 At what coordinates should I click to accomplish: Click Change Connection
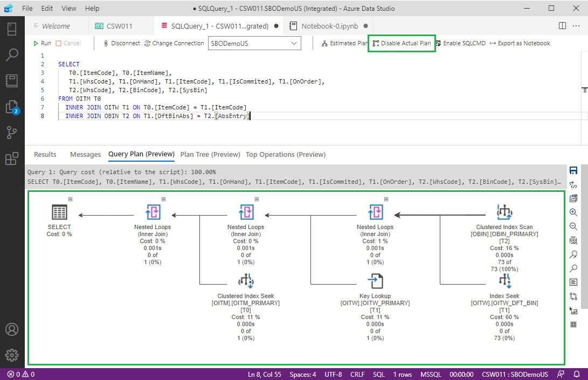(174, 43)
